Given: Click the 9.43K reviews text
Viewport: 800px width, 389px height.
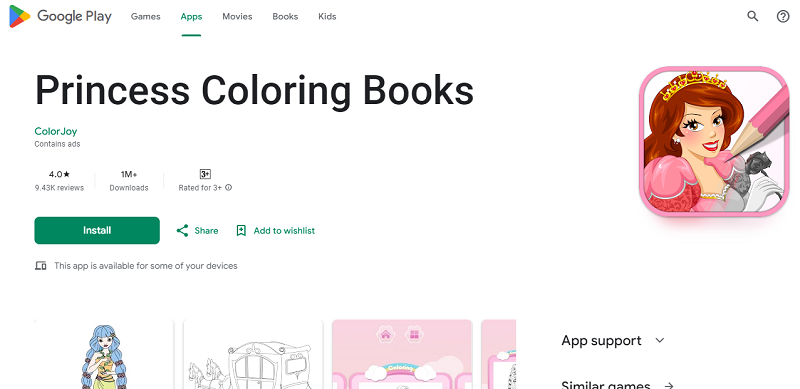Looking at the screenshot, I should point(59,188).
